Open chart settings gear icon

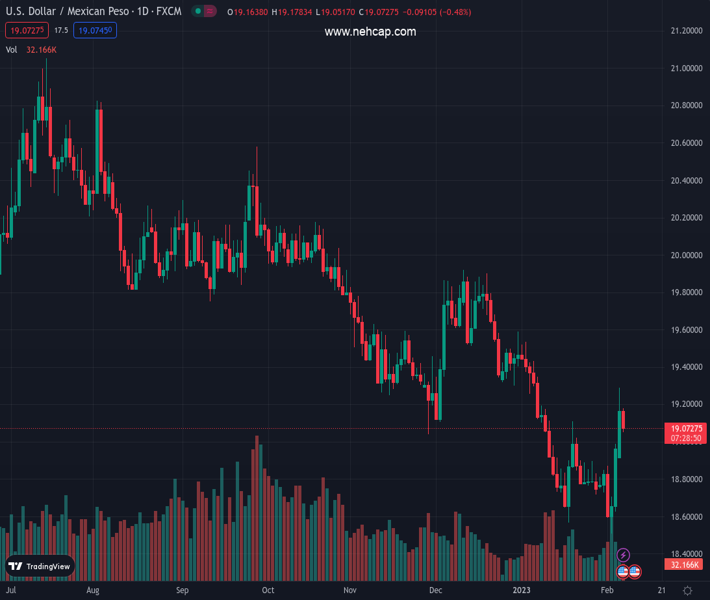tap(687, 590)
